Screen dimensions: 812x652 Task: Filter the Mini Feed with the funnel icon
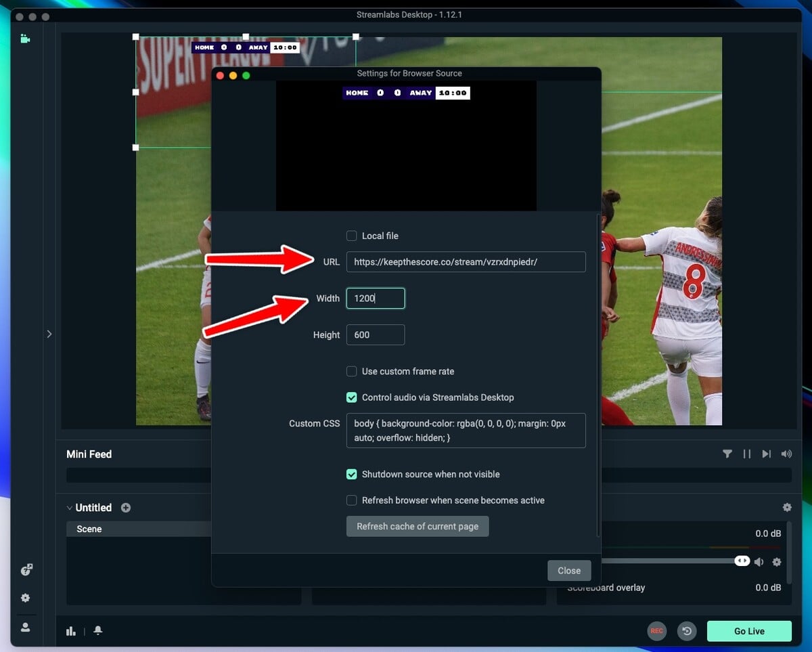728,454
